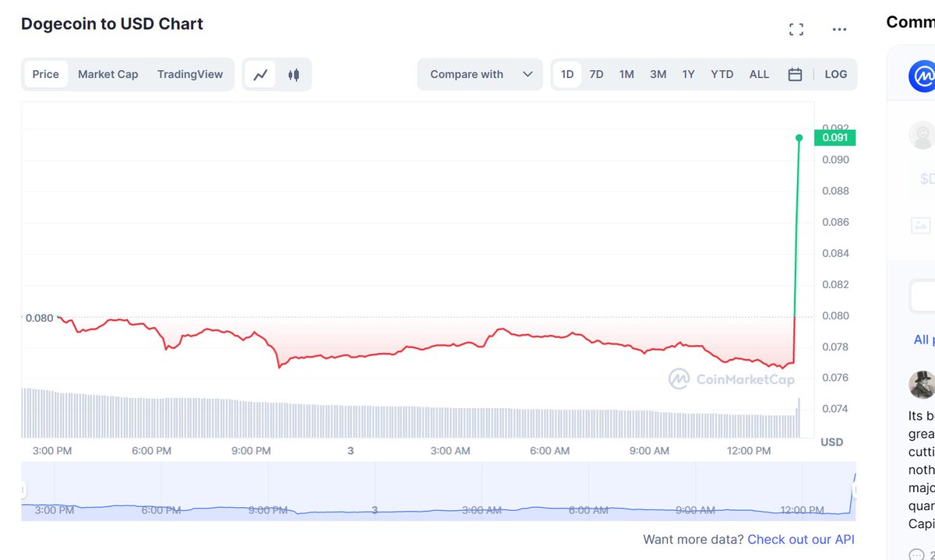Switch to the Market Cap tab
935x560 pixels.
(108, 75)
